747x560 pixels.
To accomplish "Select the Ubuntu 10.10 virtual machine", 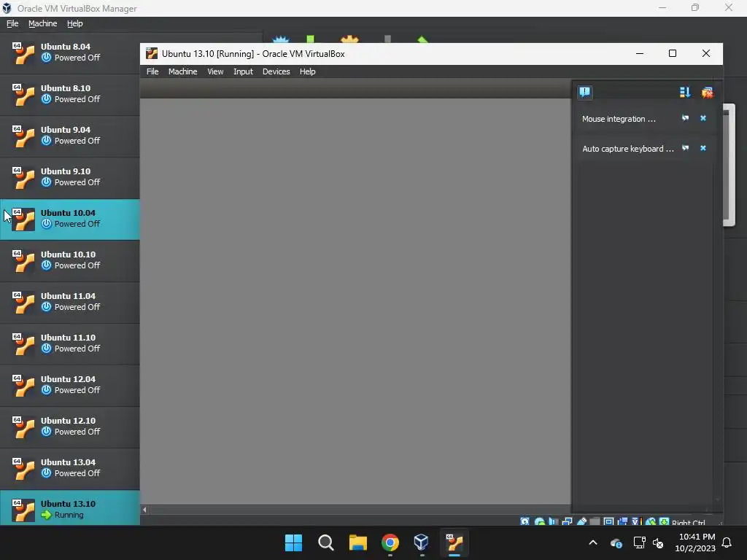I will 69,260.
